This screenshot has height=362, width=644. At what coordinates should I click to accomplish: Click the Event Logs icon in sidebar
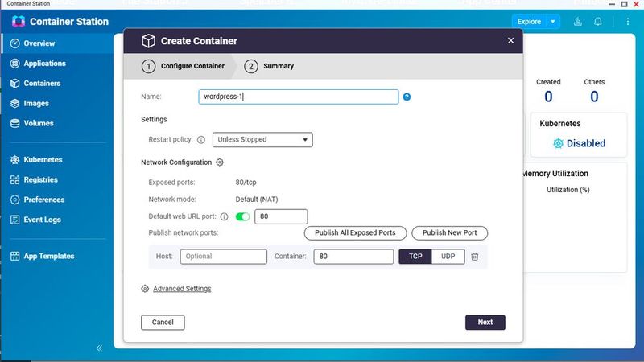[14, 220]
